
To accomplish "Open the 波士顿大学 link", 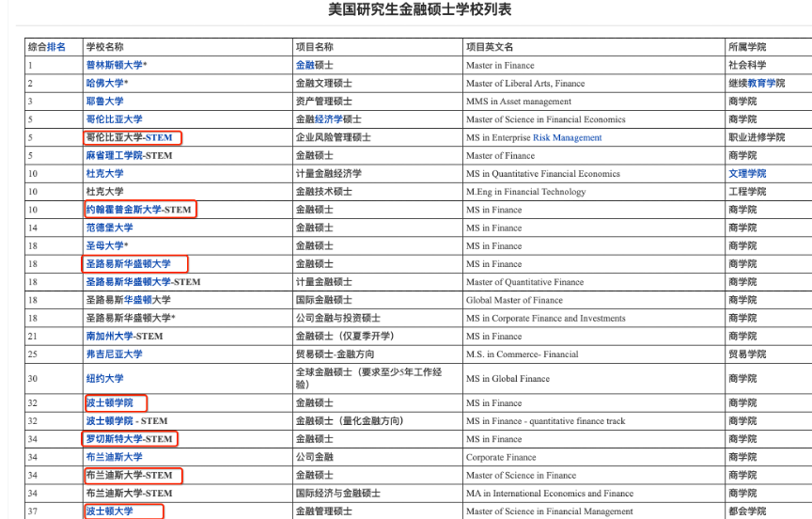I will [x=110, y=511].
